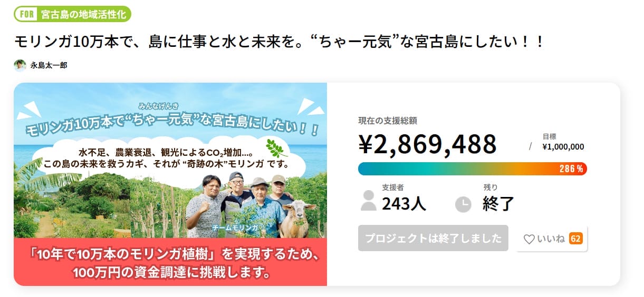Click the goat in the project photo
The width and height of the screenshot is (644, 297).
click(x=295, y=218)
